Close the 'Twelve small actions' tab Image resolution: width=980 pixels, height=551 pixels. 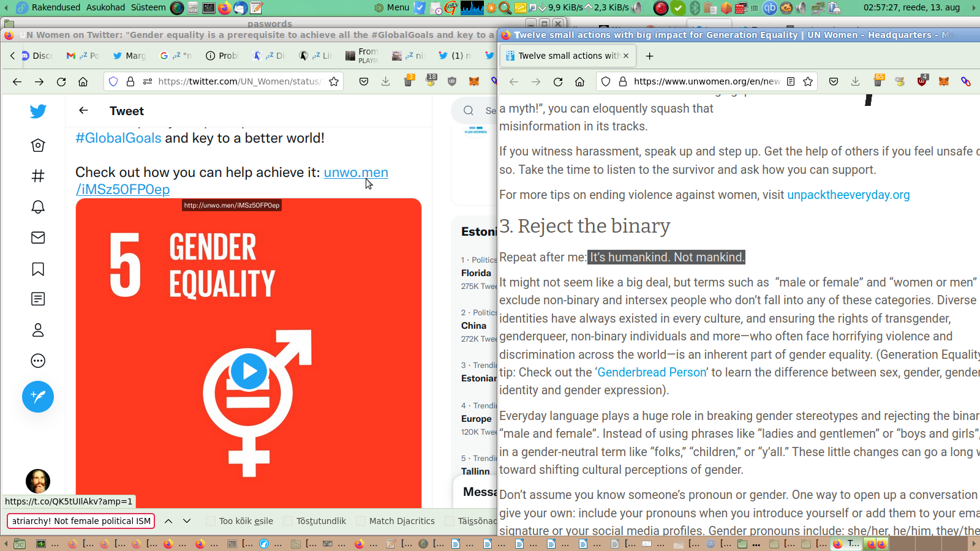[x=626, y=56]
